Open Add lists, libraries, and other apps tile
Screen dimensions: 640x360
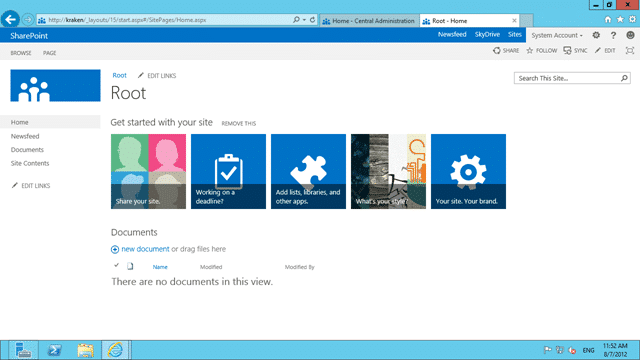pos(308,171)
